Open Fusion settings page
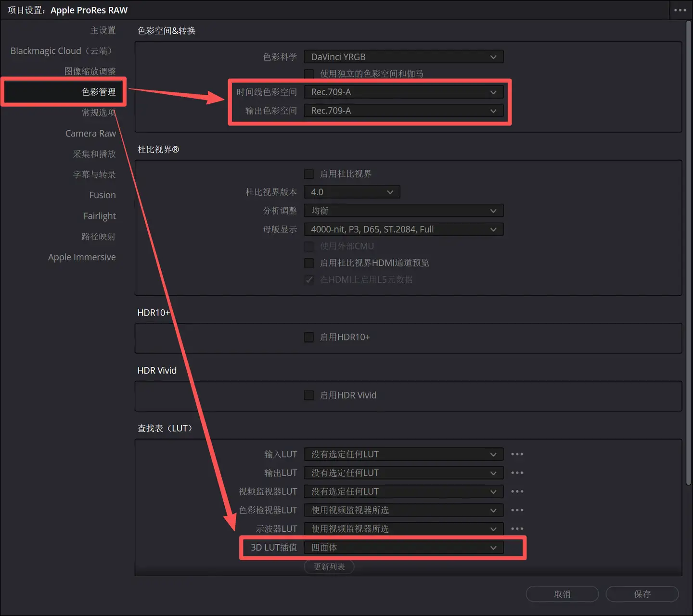Screen dimensions: 693x616 click(103, 195)
